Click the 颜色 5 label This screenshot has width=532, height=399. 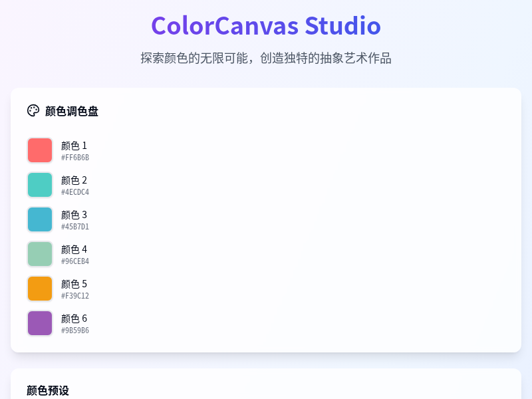click(x=74, y=284)
